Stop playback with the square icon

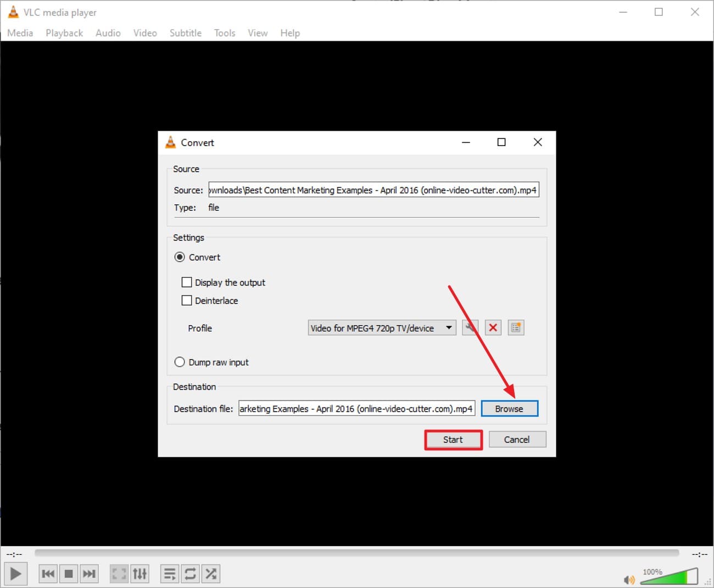tap(68, 573)
